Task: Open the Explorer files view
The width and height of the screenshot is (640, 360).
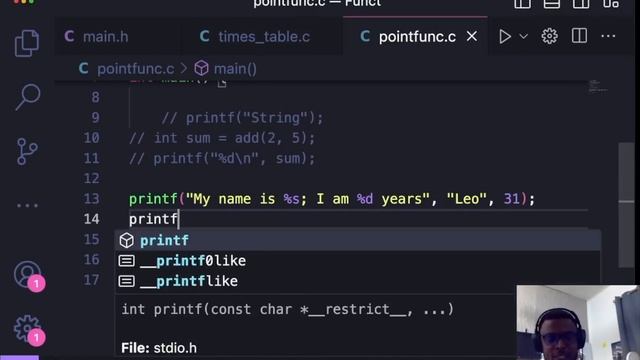Action: [x=27, y=43]
